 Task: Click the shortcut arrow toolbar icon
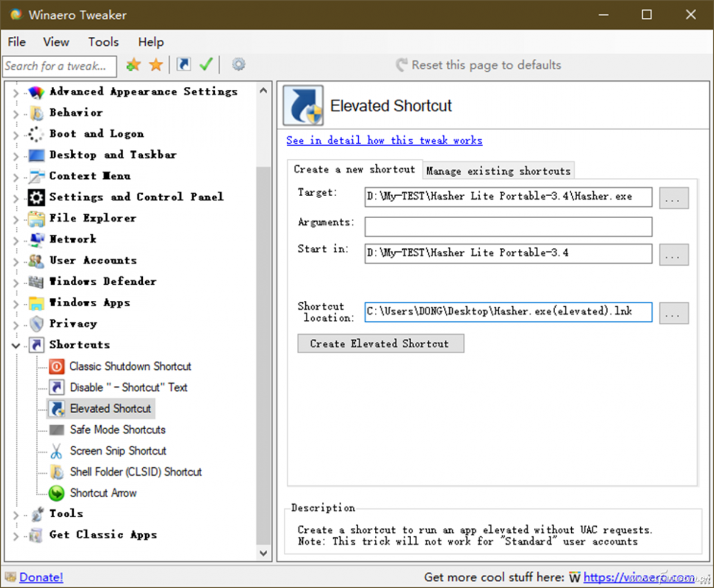pos(184,65)
